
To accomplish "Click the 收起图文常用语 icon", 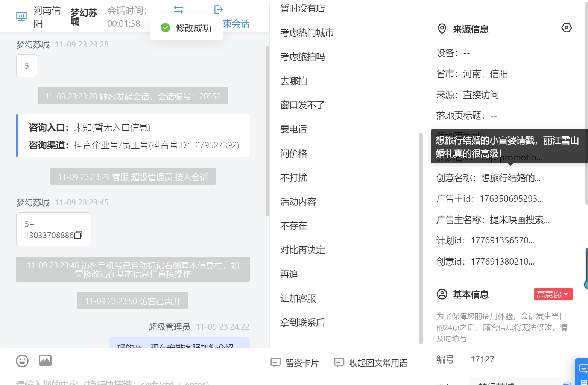I will pos(339,362).
